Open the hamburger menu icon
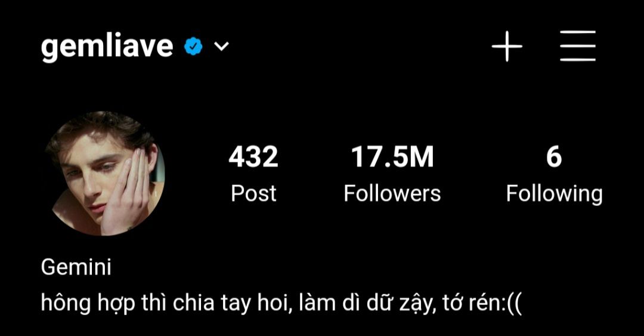 click(578, 46)
